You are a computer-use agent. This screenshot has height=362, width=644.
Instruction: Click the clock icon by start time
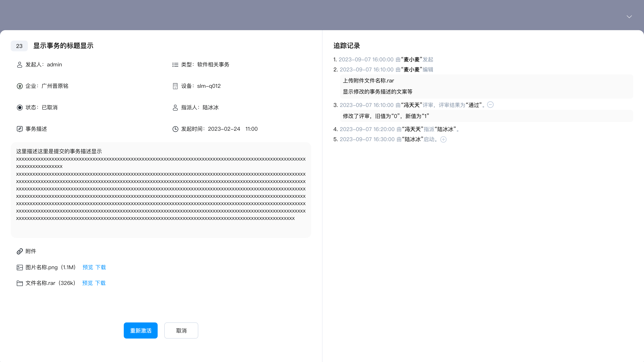pos(175,129)
